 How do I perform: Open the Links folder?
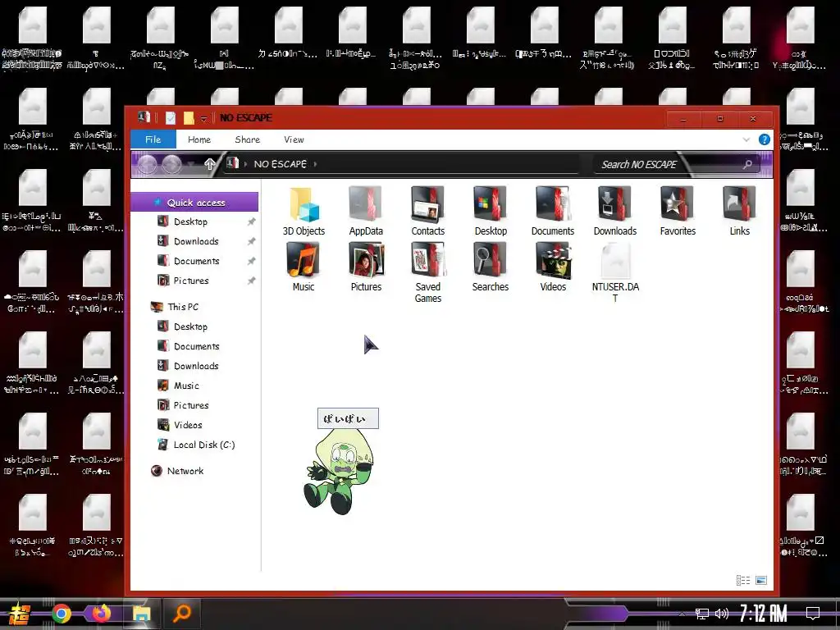pos(739,212)
